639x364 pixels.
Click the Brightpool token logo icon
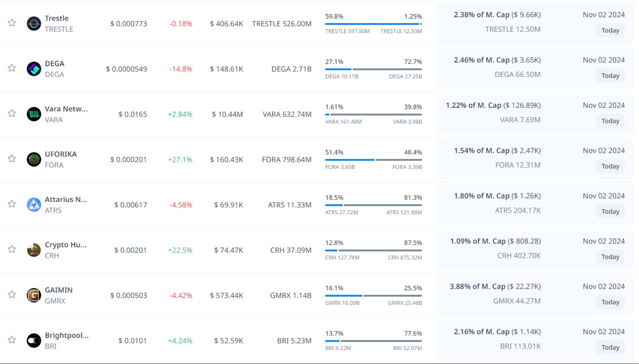(x=34, y=341)
